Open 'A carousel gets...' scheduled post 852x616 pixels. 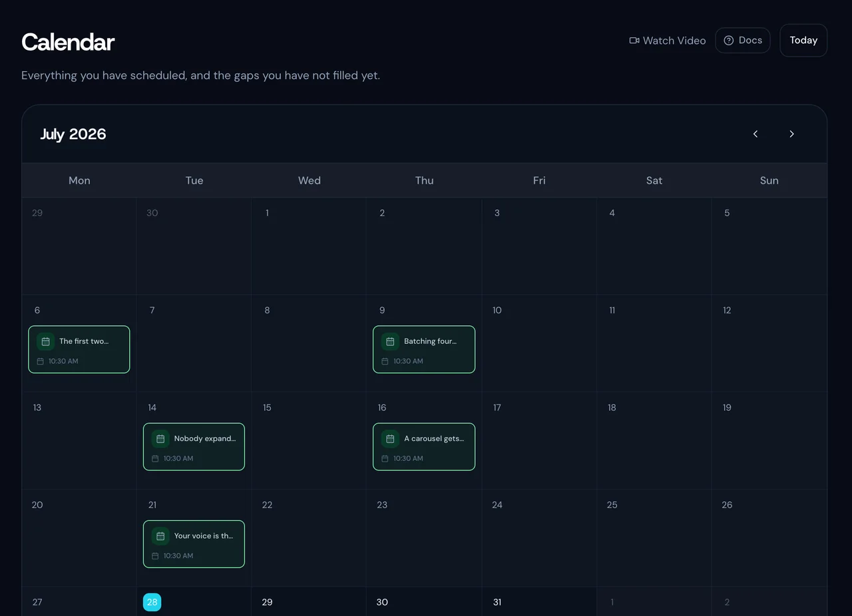tap(424, 446)
